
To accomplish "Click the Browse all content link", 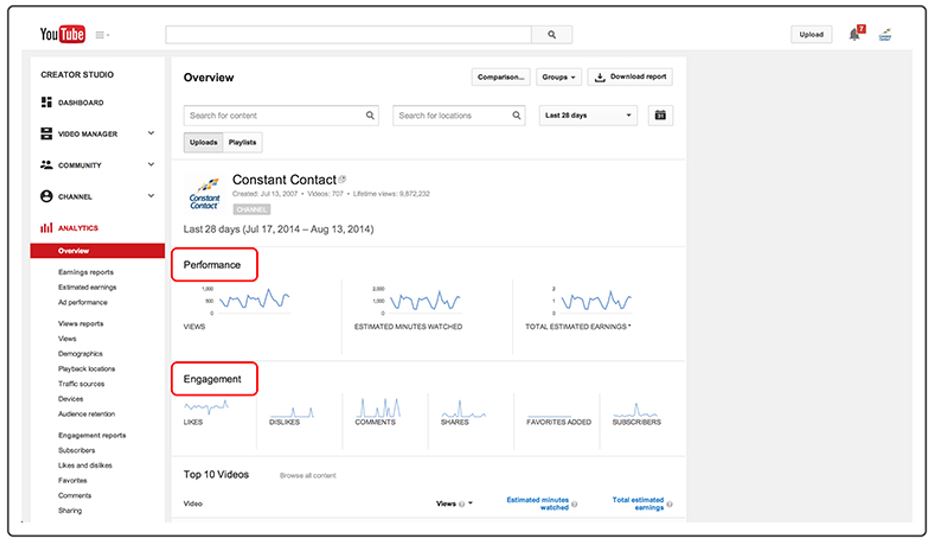I will pyautogui.click(x=308, y=476).
